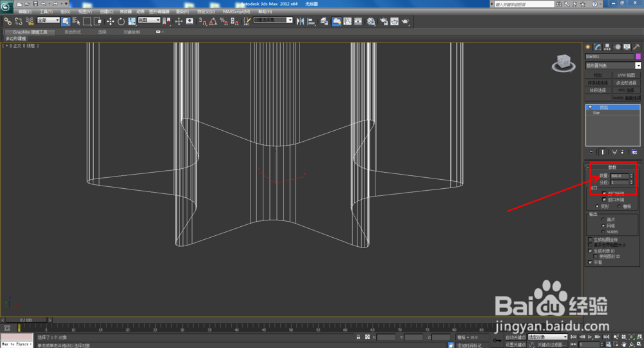Image resolution: width=644 pixels, height=348 pixels.
Task: Open the Select by Name list icon
Action: (77, 21)
